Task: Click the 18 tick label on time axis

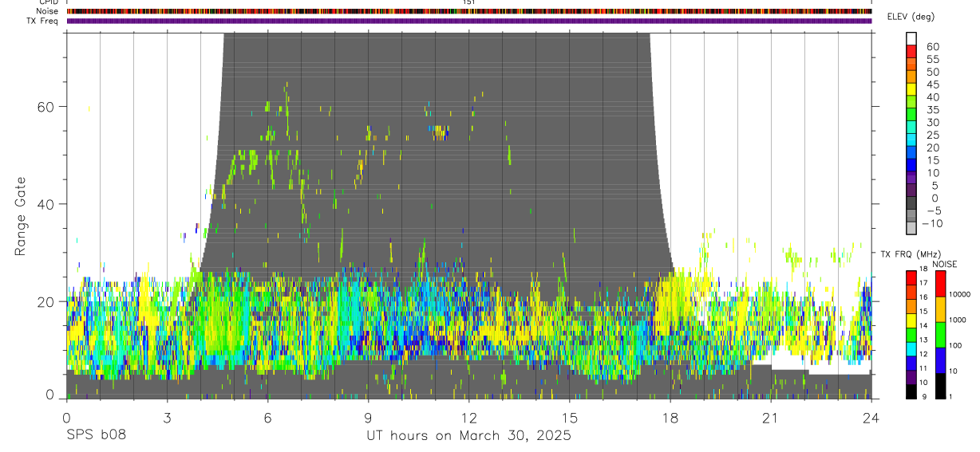Action: (x=670, y=418)
